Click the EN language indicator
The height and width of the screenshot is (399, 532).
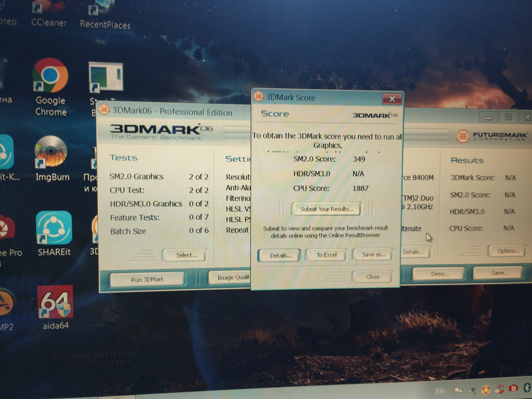click(440, 391)
